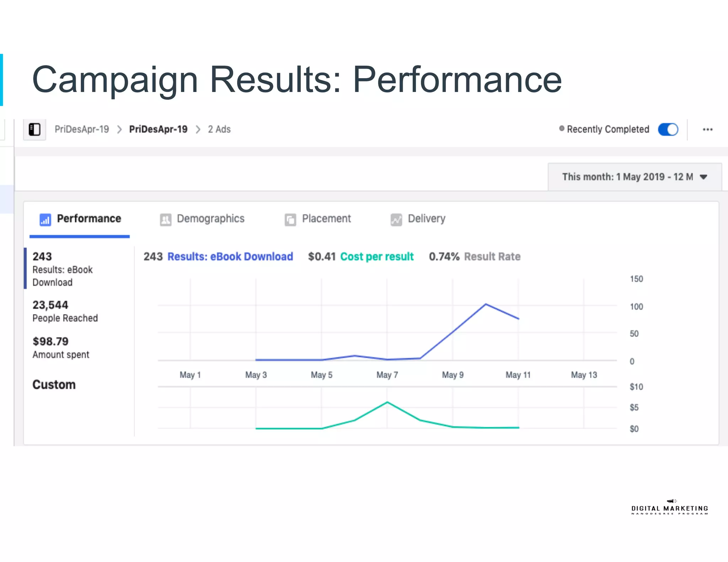Click the Placement icon
The height and width of the screenshot is (562, 728).
tap(290, 220)
